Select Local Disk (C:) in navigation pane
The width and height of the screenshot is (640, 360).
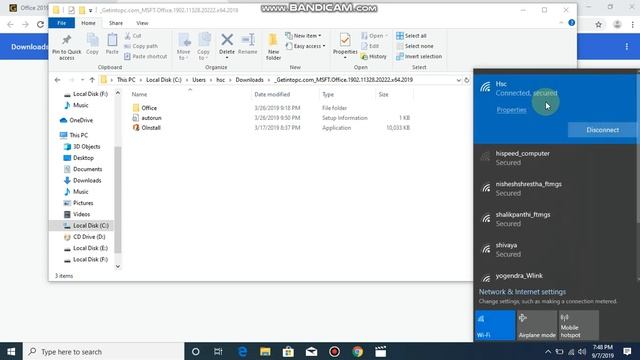[x=82, y=226]
